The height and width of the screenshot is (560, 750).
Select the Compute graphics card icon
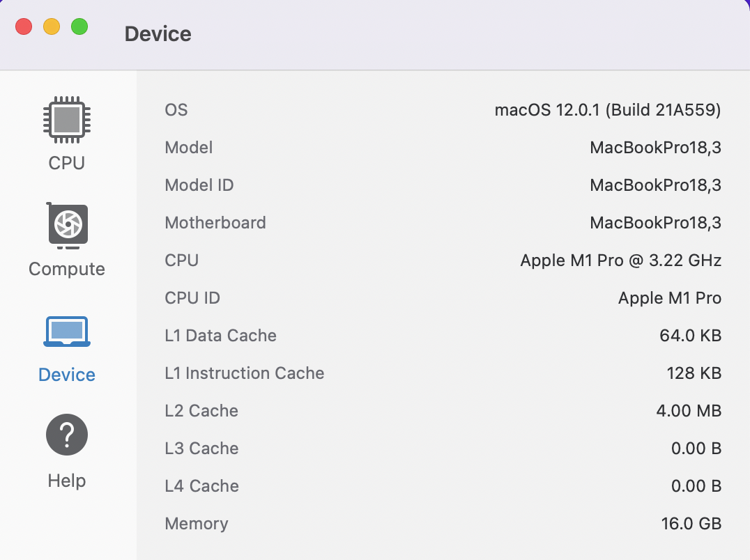[x=68, y=226]
